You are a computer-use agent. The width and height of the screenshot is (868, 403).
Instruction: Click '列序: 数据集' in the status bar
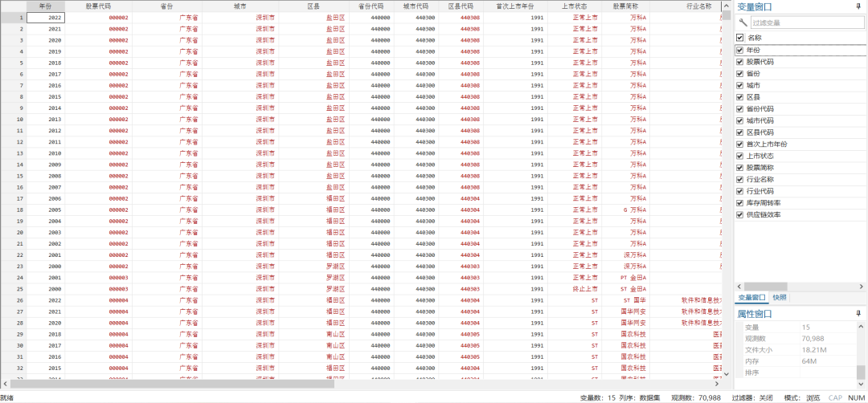640,397
